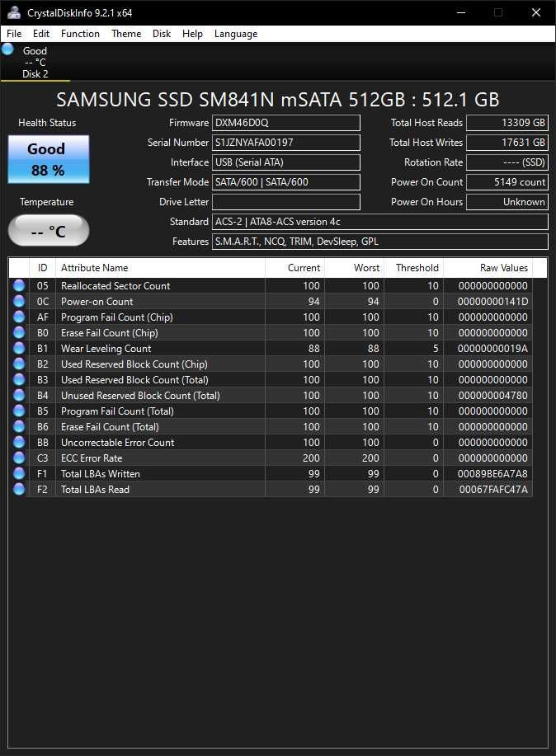Click raw value 00067FAFC47A
Image resolution: width=556 pixels, height=756 pixels.
(x=493, y=490)
